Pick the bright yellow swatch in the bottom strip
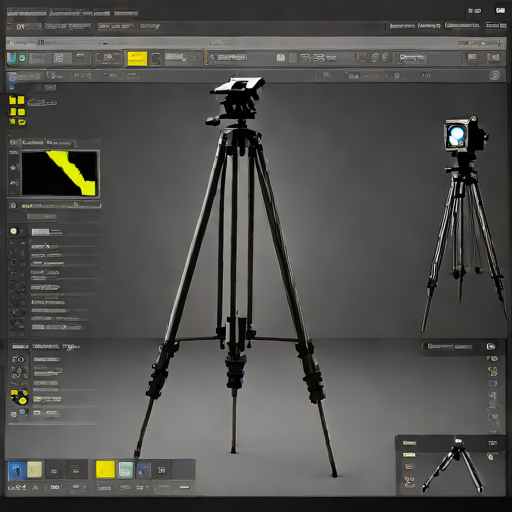Screen dimensions: 512x512 tap(105, 470)
